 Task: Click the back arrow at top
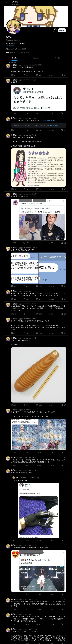tap(7, 3)
